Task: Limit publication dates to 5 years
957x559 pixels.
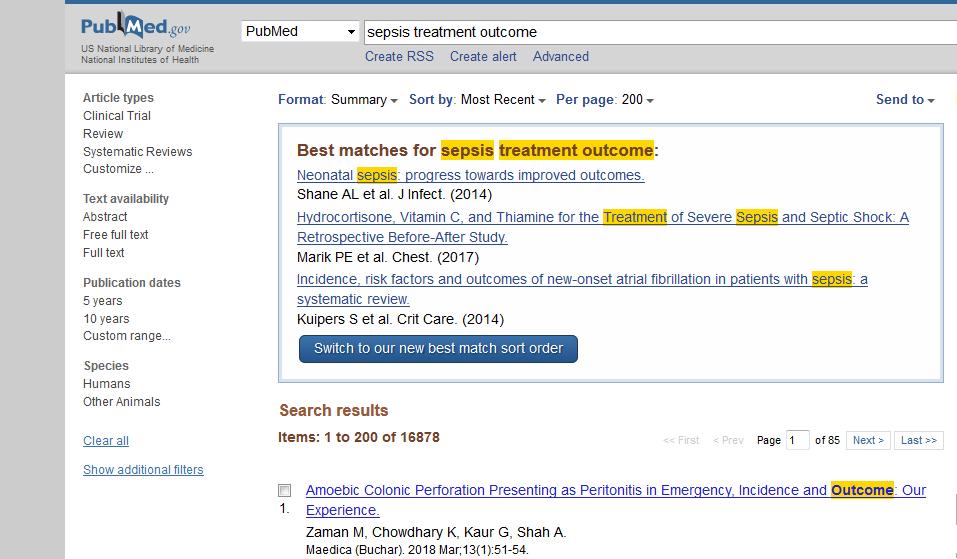Action: click(103, 301)
